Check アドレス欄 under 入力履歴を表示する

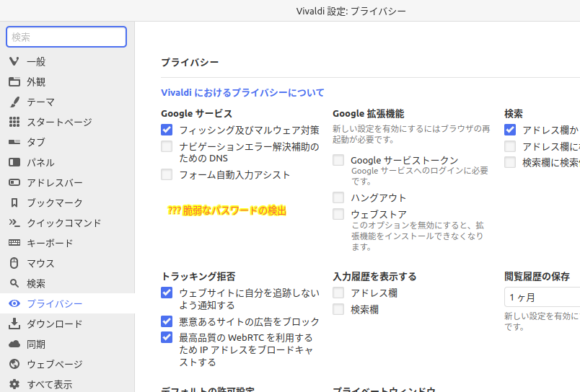(338, 293)
